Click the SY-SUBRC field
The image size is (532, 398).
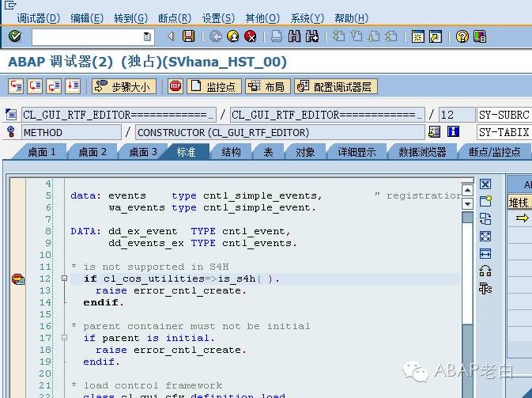[504, 115]
